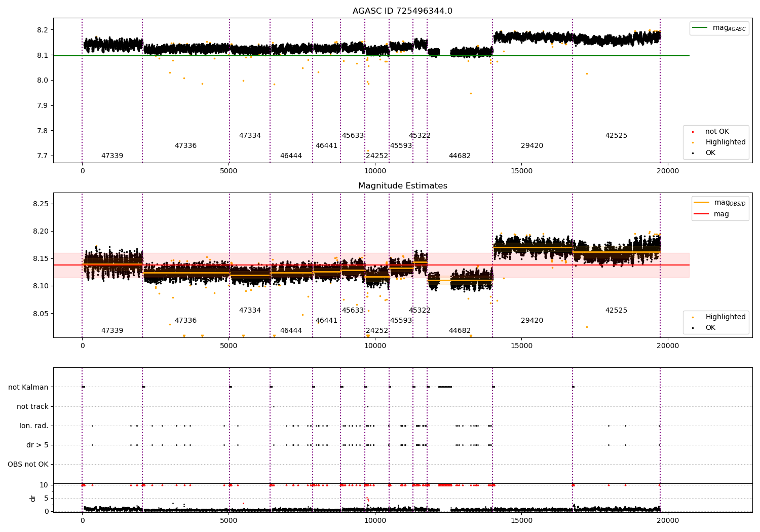Click OBSID label 47334 in AGASC ID plot
This screenshot has height=532, width=760.
pyautogui.click(x=250, y=136)
